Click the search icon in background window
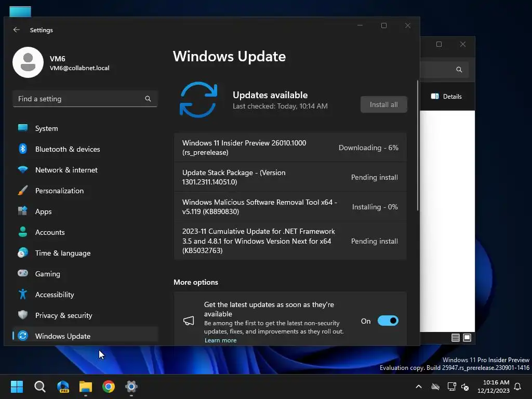The image size is (532, 399). coord(459,70)
